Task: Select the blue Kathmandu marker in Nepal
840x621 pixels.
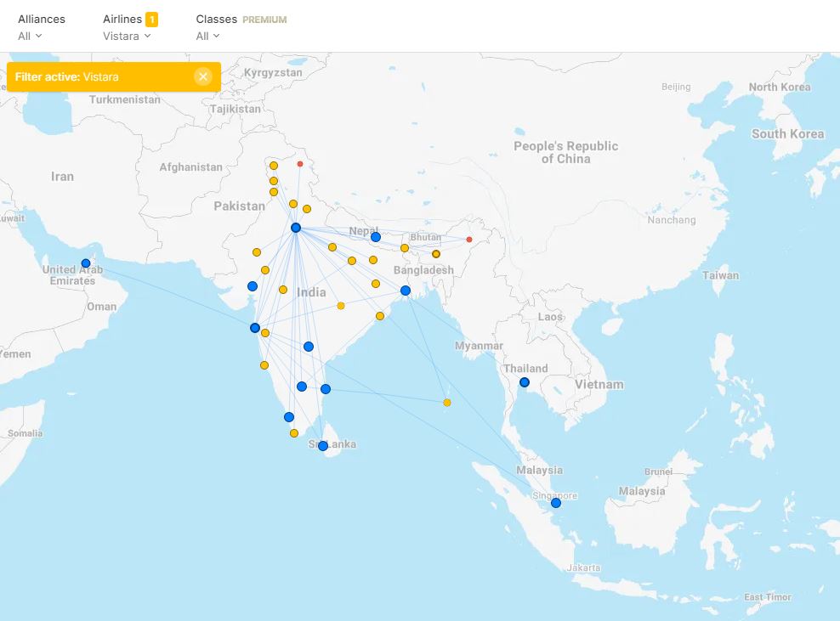Action: [x=377, y=235]
